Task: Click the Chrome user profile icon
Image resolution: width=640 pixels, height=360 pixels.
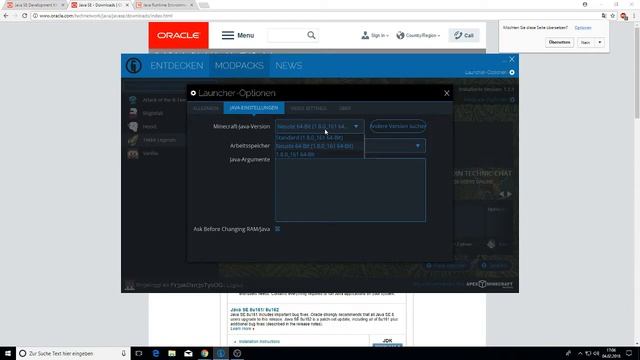Action: 585,4
